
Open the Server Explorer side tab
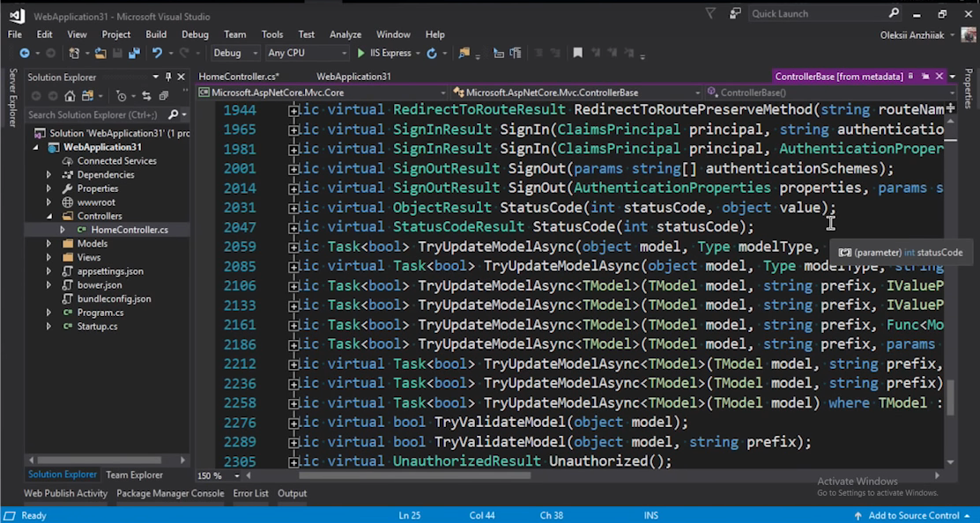[x=11, y=98]
